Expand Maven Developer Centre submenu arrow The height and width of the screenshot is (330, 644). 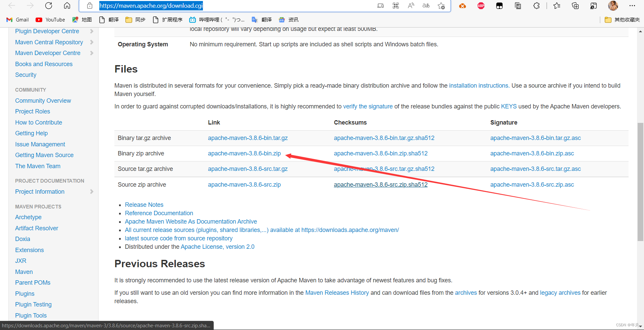pyautogui.click(x=92, y=53)
